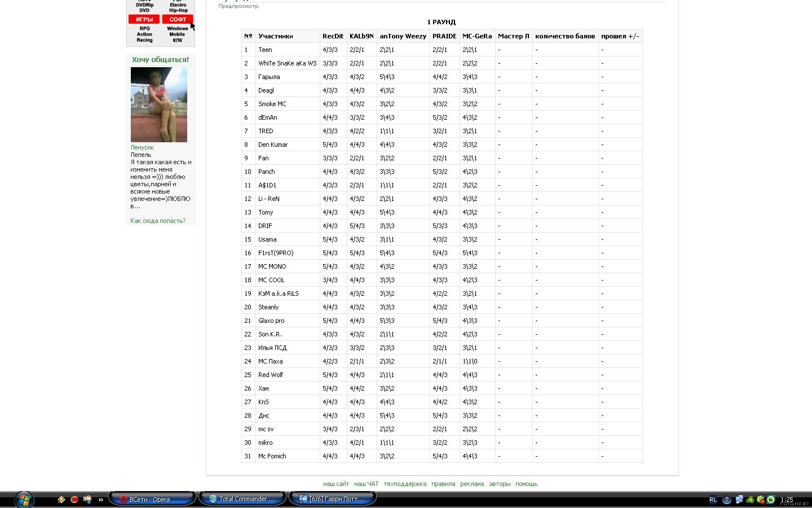The height and width of the screenshot is (508, 812).
Task: Select participant WhiTe SnaKe aKa WS
Action: [x=288, y=63]
